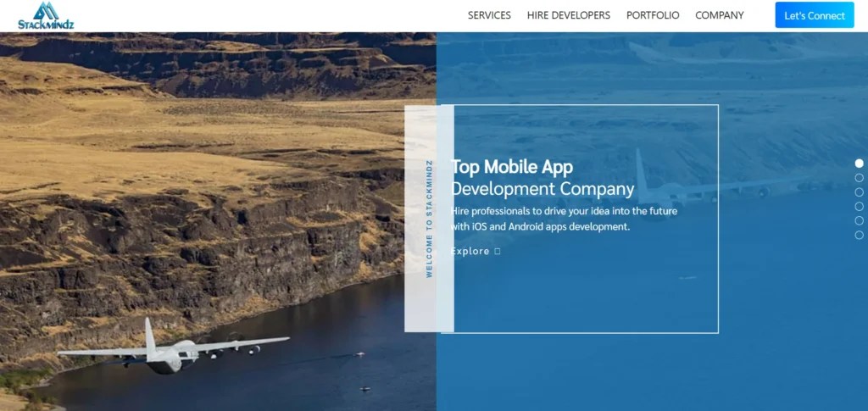Choose the fifth slide indicator dot
This screenshot has height=411, width=868.
(x=859, y=220)
